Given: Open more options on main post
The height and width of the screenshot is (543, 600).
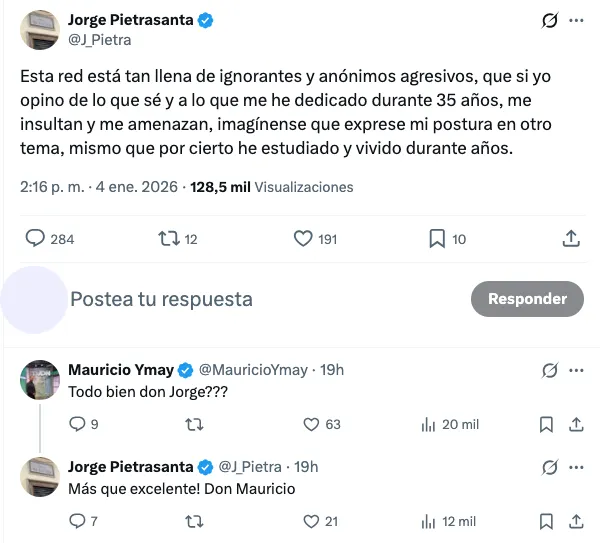Looking at the screenshot, I should point(577,21).
